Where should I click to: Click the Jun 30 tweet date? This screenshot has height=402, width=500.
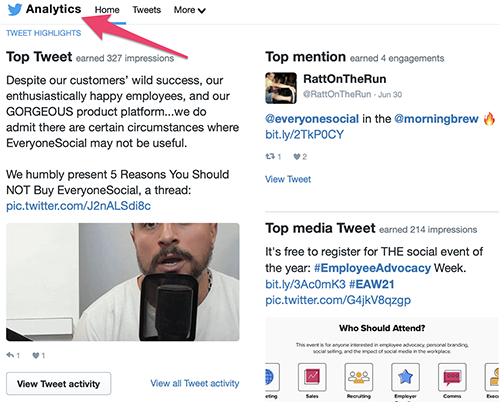390,94
